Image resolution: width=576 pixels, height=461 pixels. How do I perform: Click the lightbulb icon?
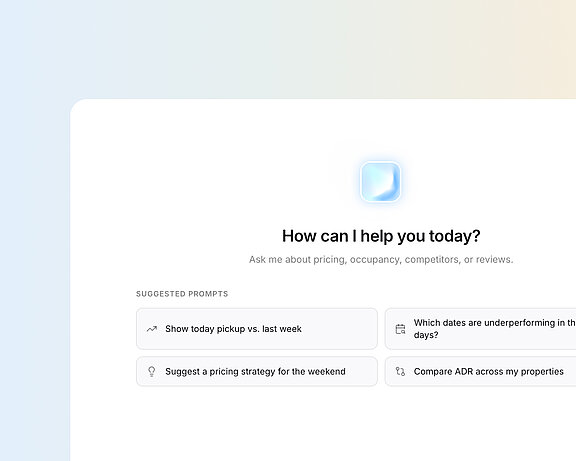coord(152,371)
